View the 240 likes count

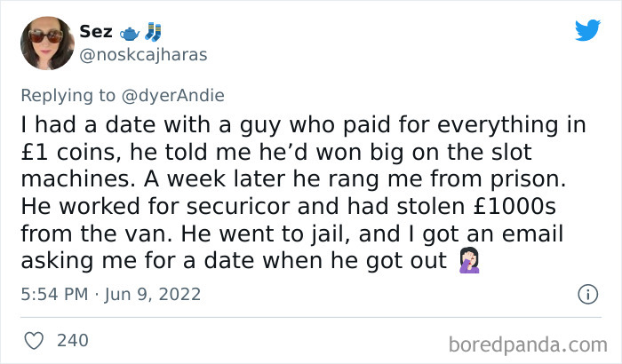coord(73,341)
